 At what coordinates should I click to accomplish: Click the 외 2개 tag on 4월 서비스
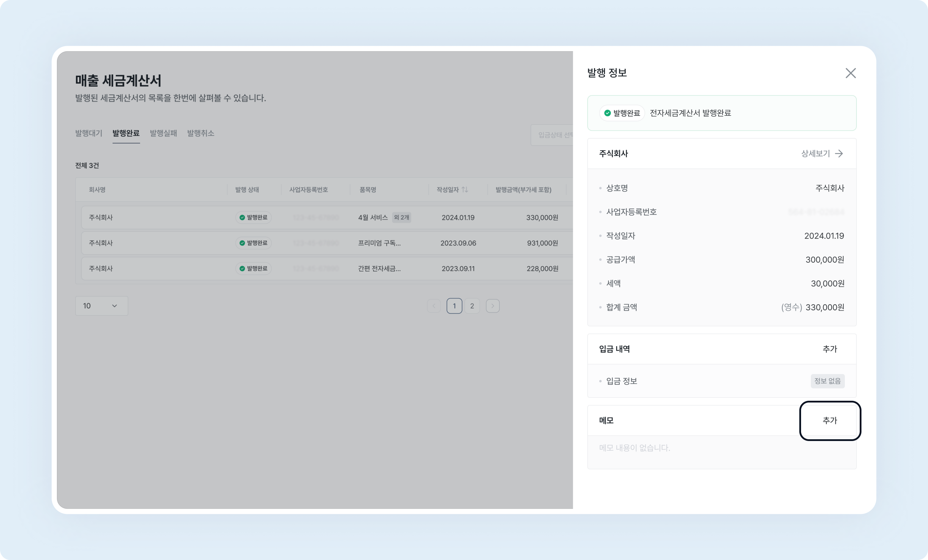(401, 218)
